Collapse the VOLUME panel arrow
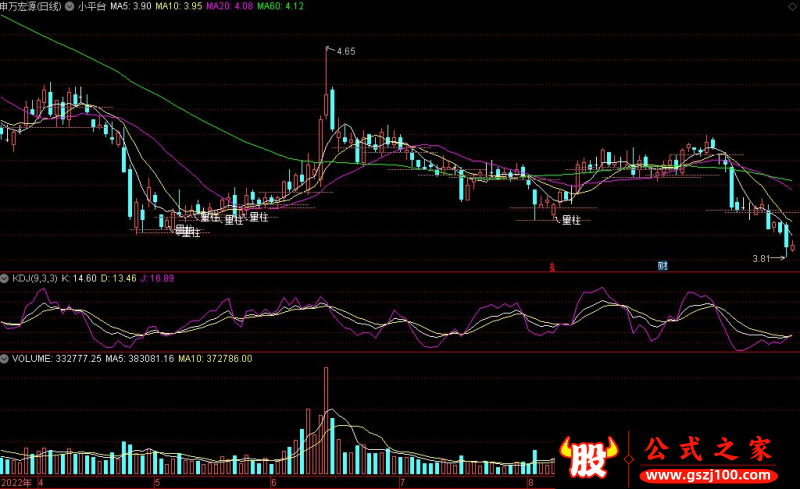 [x=5, y=358]
